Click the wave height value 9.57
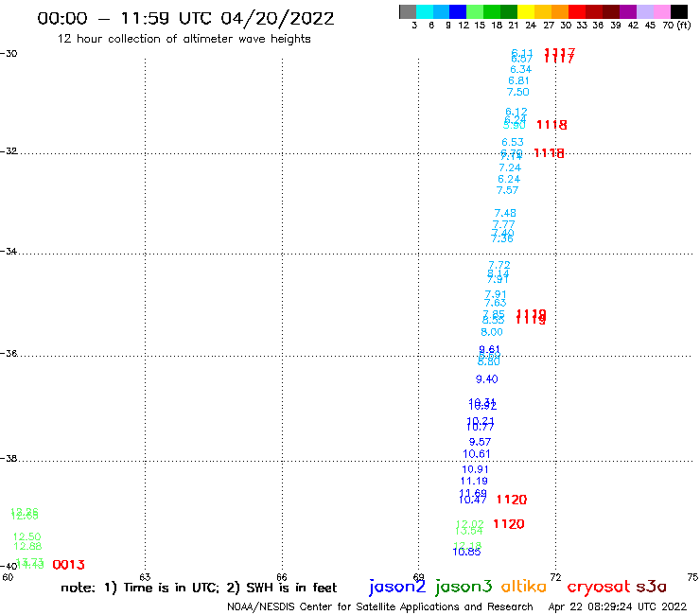 (480, 442)
